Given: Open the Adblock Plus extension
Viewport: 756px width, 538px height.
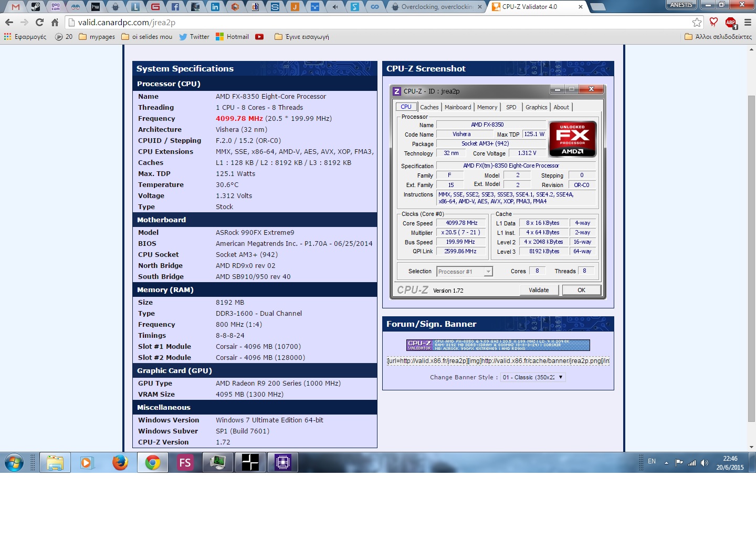Looking at the screenshot, I should [x=730, y=22].
